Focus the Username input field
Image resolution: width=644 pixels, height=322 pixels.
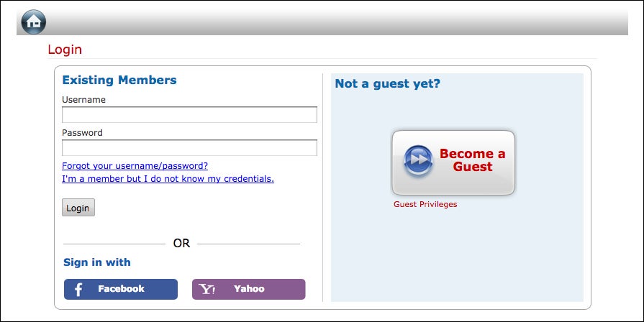pyautogui.click(x=189, y=115)
